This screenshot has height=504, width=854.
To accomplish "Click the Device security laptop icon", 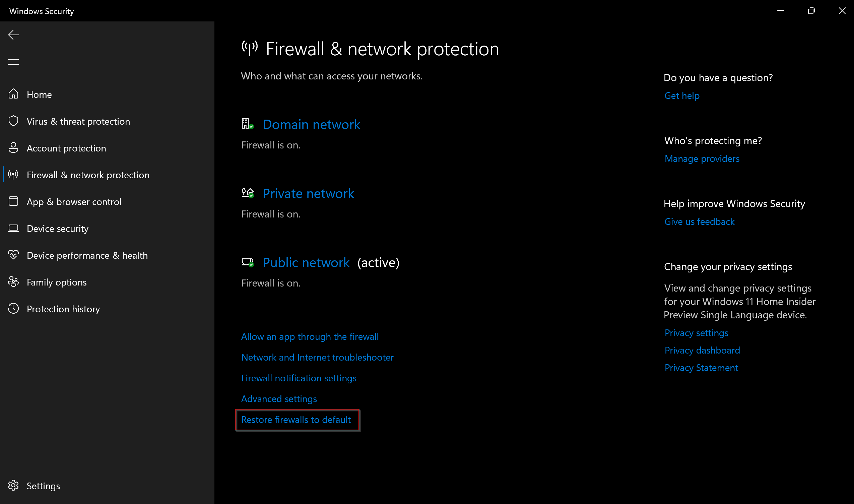I will (13, 228).
